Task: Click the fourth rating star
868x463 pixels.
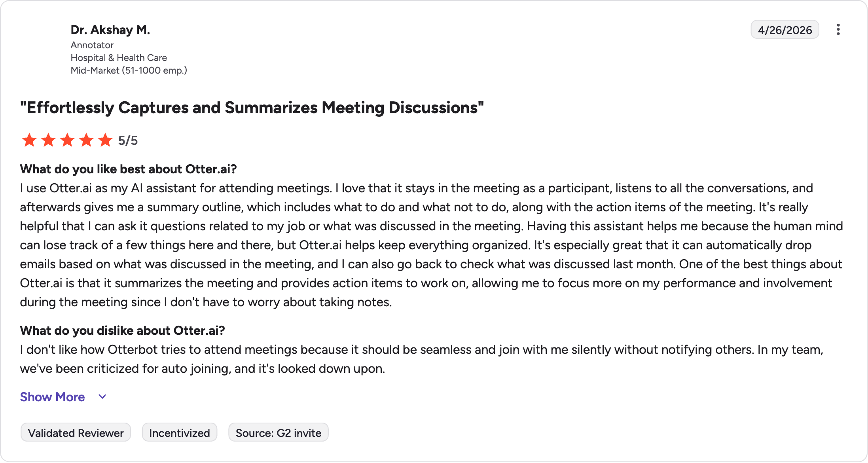Action: point(86,140)
